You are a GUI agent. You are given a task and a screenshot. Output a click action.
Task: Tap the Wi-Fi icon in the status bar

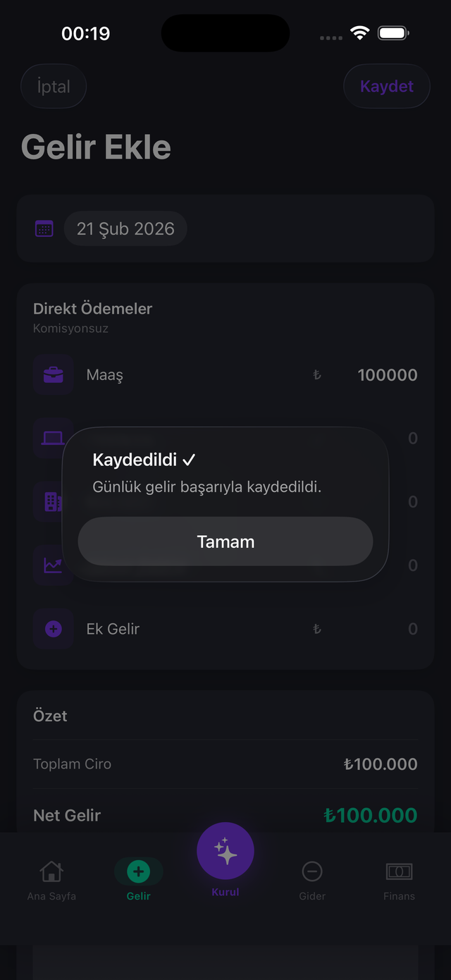[x=362, y=32]
